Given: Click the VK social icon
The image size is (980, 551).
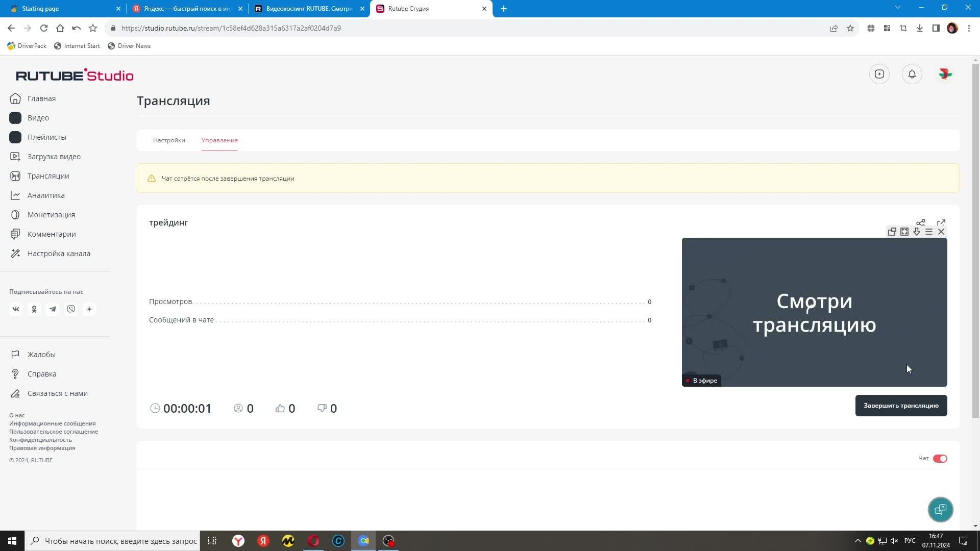Looking at the screenshot, I should [16, 309].
